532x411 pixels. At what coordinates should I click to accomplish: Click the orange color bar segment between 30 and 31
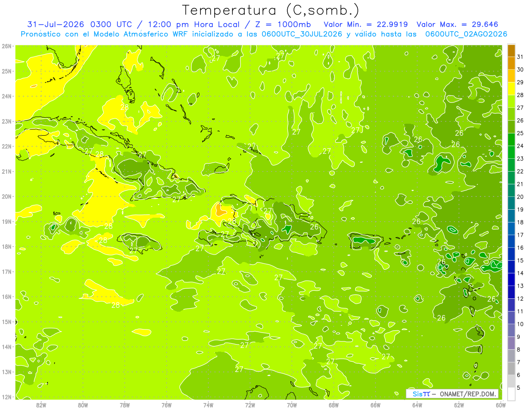[511, 63]
